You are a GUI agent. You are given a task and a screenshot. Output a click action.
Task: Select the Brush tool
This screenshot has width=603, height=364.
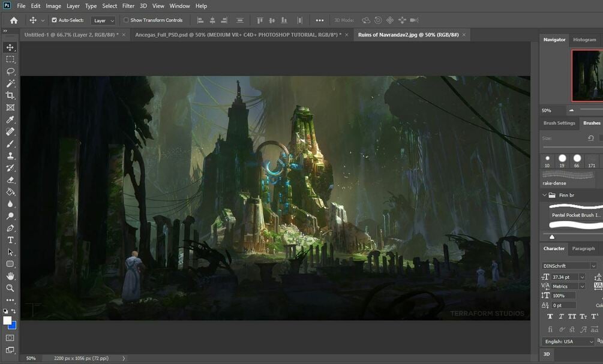tap(10, 144)
